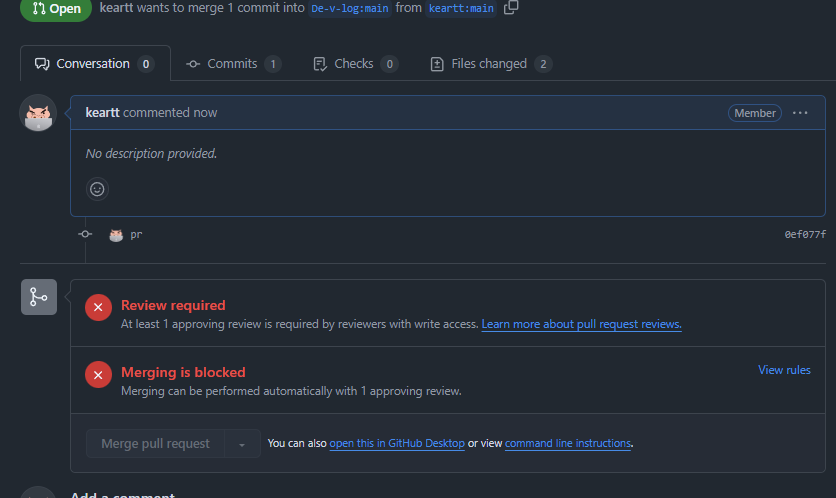
Task: Click the merge branch icon box
Action: click(x=39, y=297)
